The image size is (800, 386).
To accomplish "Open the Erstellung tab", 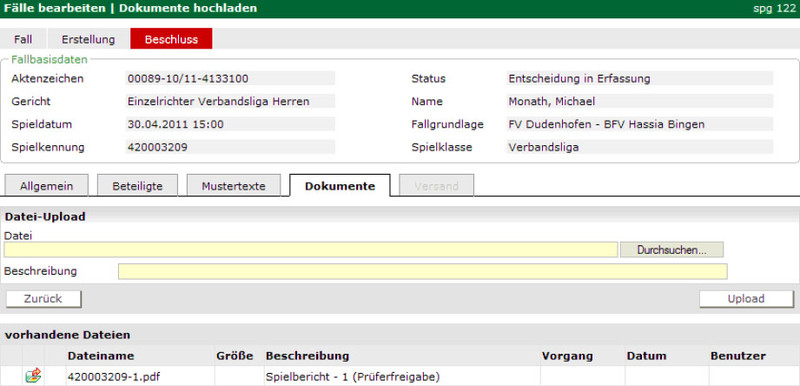I will (x=88, y=39).
